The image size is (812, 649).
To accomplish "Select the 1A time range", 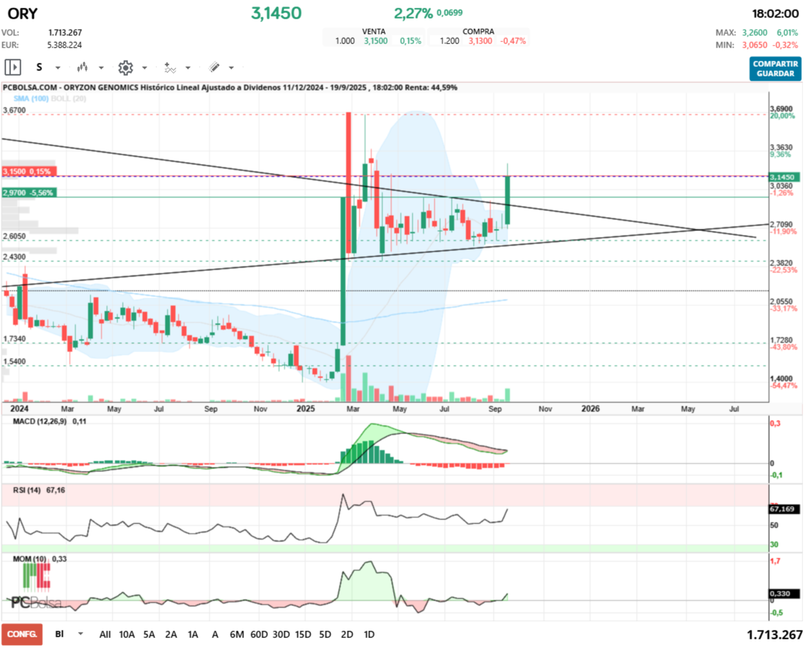I will point(193,635).
